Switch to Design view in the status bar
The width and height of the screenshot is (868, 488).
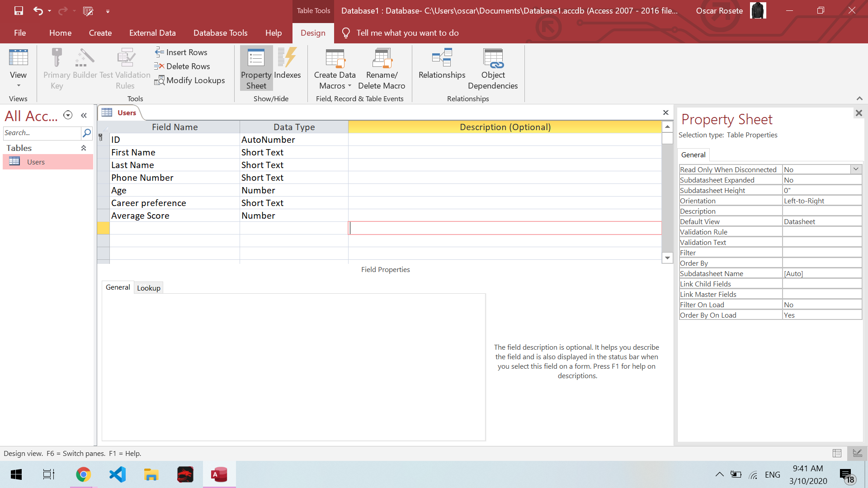point(857,453)
